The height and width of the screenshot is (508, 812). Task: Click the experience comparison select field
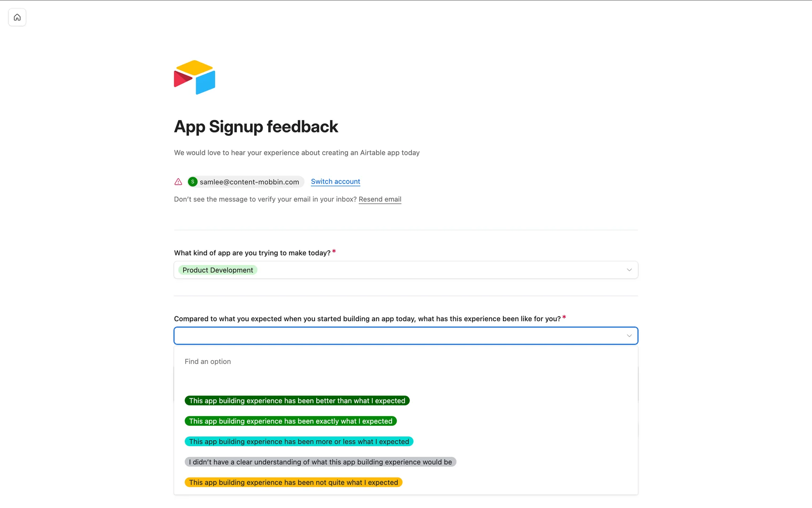coord(398,336)
